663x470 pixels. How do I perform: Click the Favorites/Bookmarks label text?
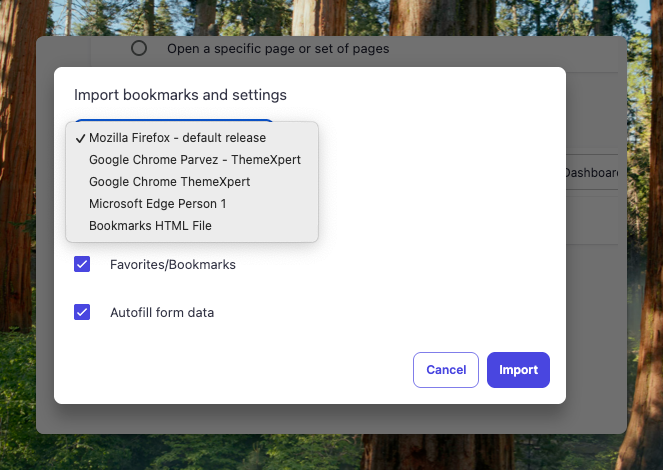point(173,265)
